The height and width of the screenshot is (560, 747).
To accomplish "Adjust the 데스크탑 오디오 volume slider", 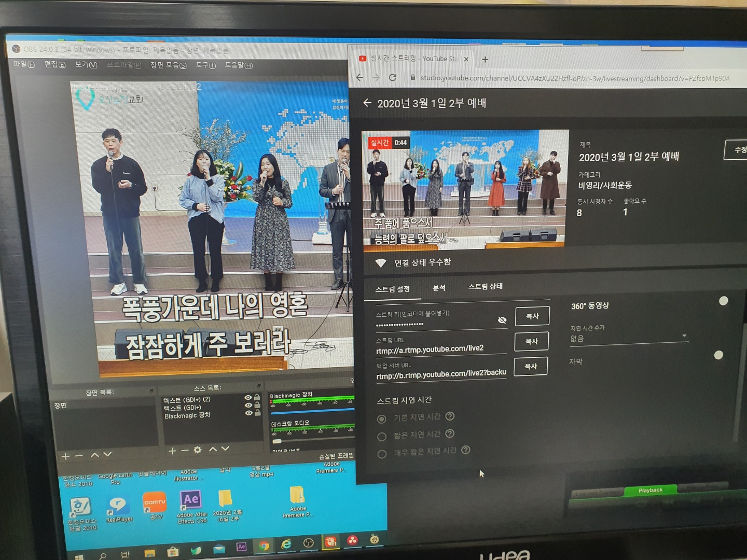I will [276, 441].
